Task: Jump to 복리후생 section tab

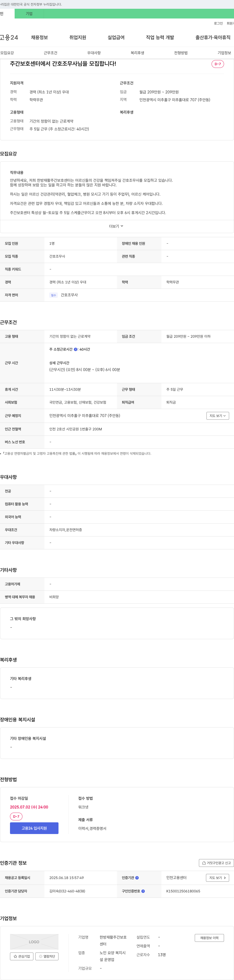Action: (137, 53)
